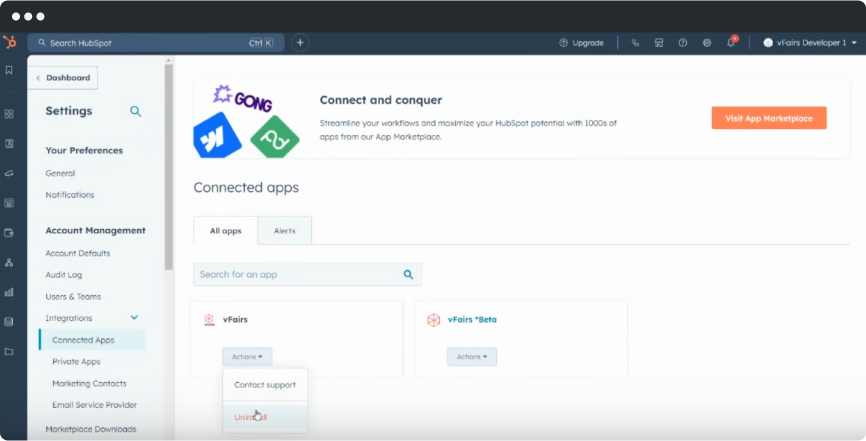Click the vFairs app name text
The height and width of the screenshot is (441, 866).
pos(235,319)
